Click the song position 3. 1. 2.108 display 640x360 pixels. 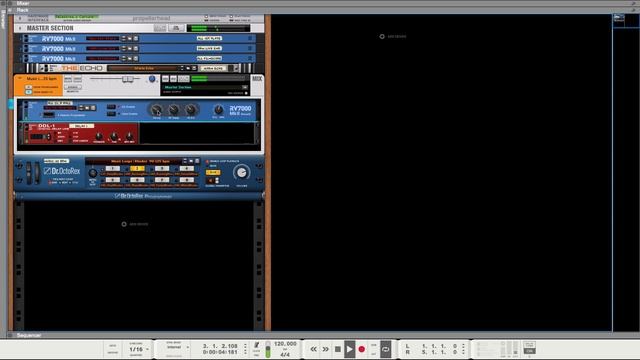point(220,346)
